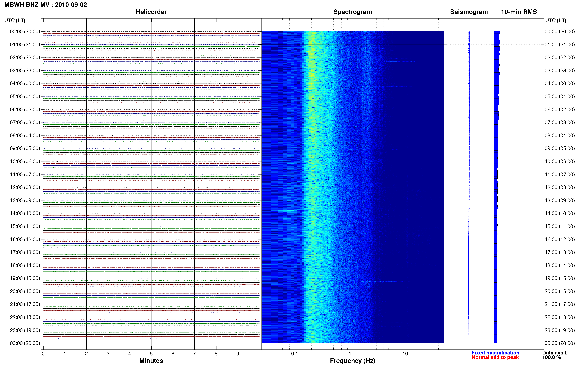Click the Data avail. label
This screenshot has width=588, height=368.
coord(555,353)
